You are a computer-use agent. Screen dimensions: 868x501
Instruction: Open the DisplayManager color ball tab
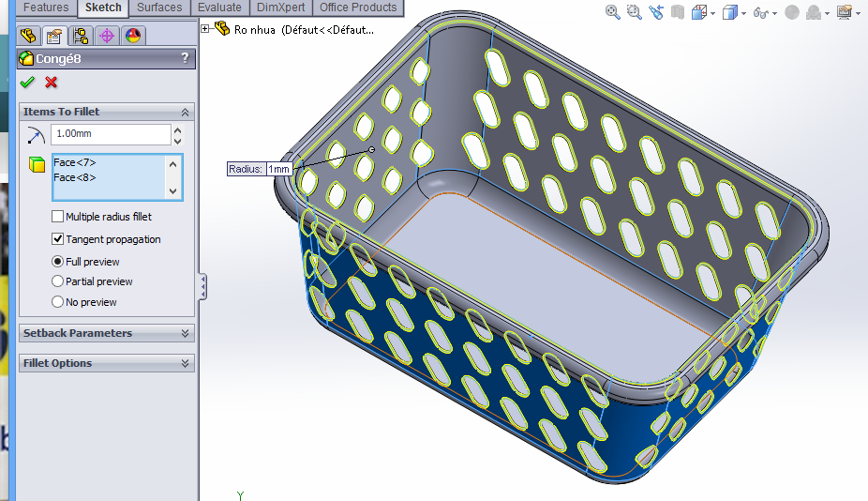132,37
